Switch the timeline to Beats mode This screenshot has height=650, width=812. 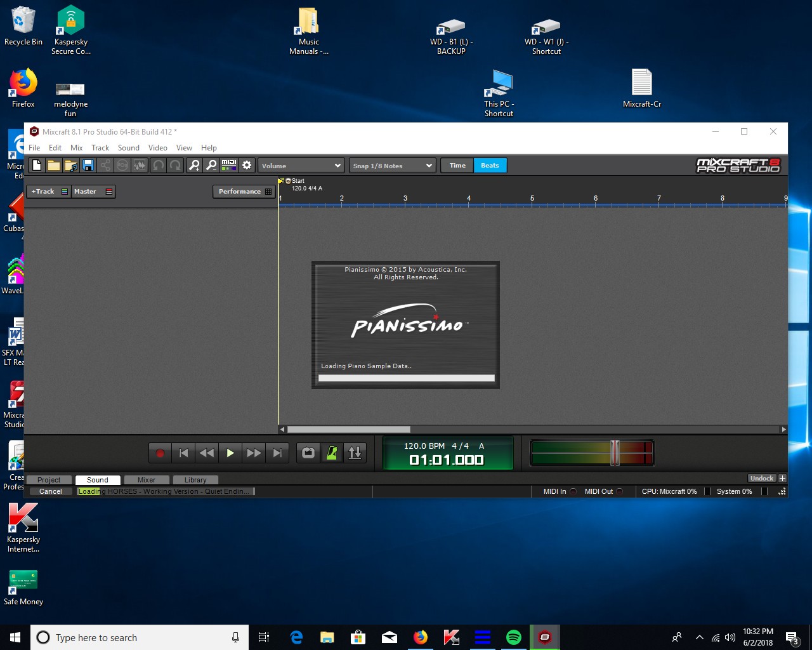[x=490, y=165]
